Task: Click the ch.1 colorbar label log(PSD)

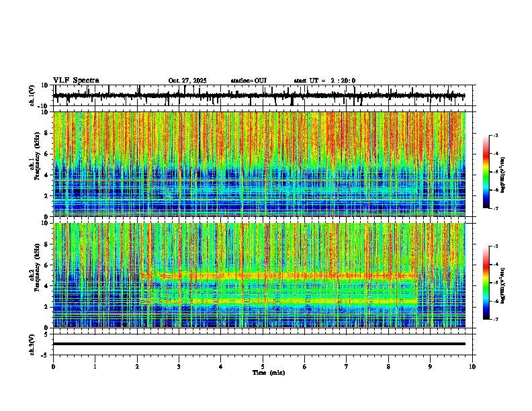Action: click(x=502, y=175)
